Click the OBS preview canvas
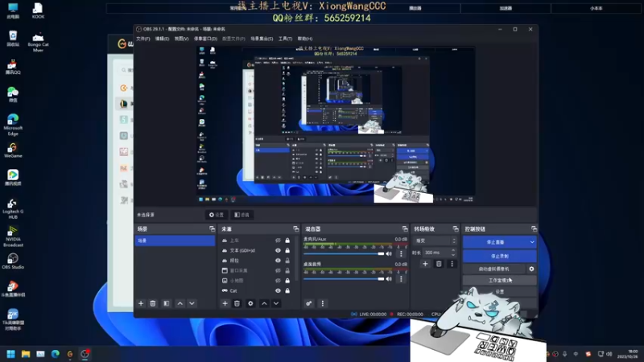Image resolution: width=644 pixels, height=362 pixels. click(x=336, y=125)
